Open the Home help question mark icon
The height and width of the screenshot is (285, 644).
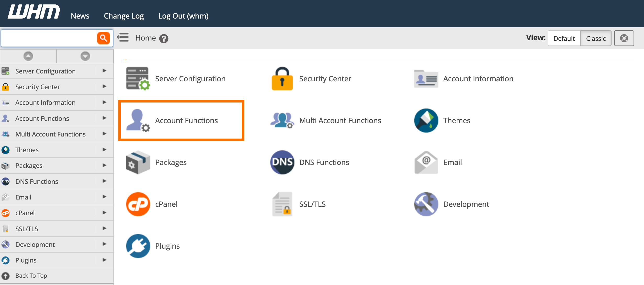pos(164,39)
